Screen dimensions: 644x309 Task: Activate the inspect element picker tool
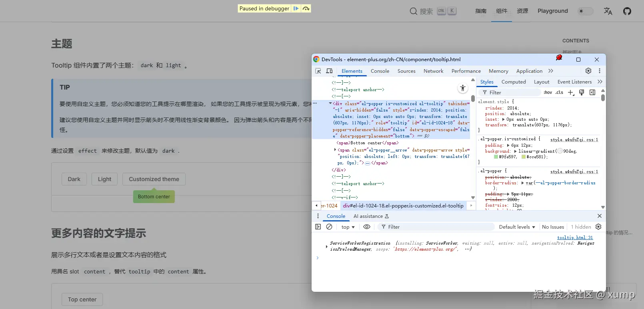[x=318, y=71]
